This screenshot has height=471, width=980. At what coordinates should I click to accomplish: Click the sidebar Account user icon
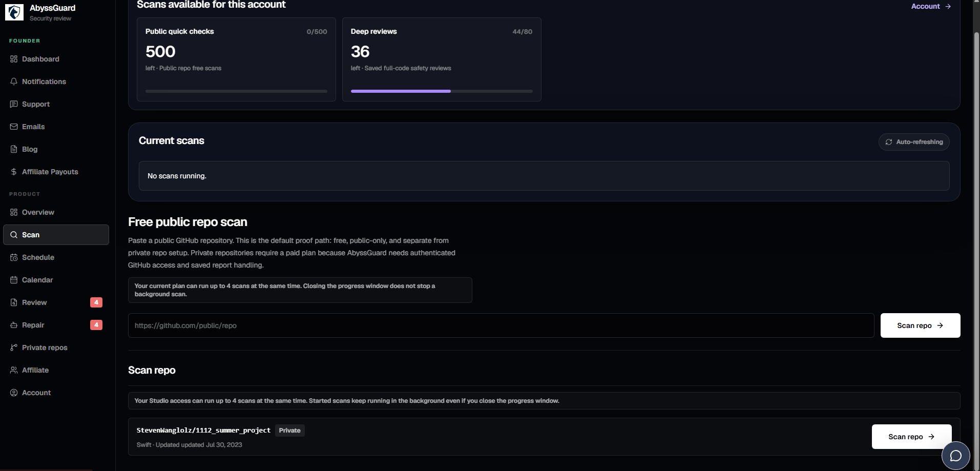(x=14, y=393)
